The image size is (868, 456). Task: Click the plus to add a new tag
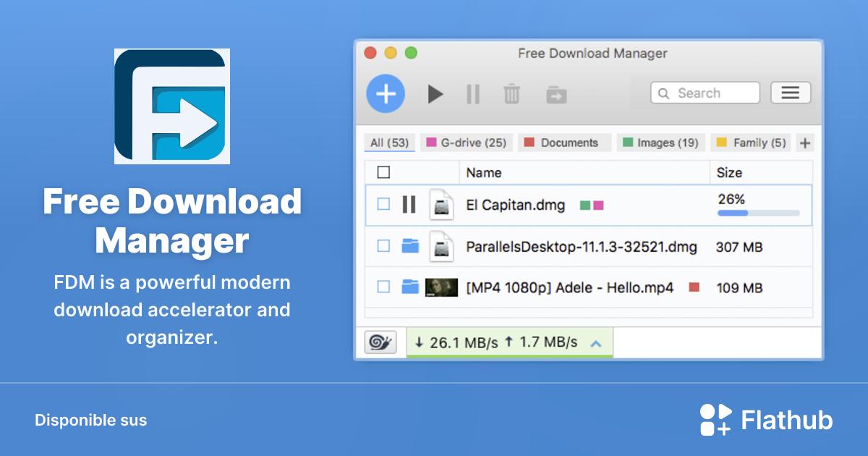click(804, 143)
